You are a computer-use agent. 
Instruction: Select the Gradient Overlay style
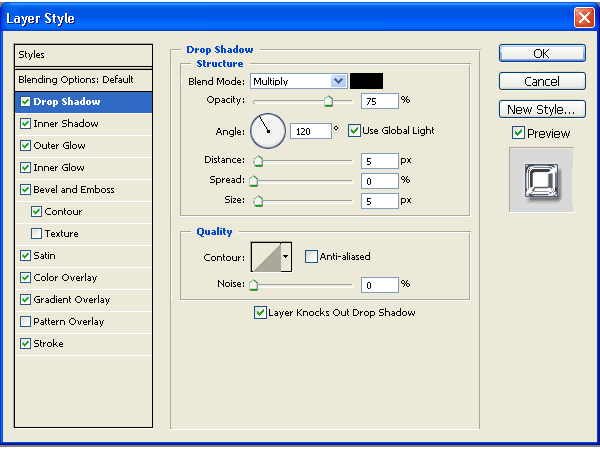click(72, 300)
